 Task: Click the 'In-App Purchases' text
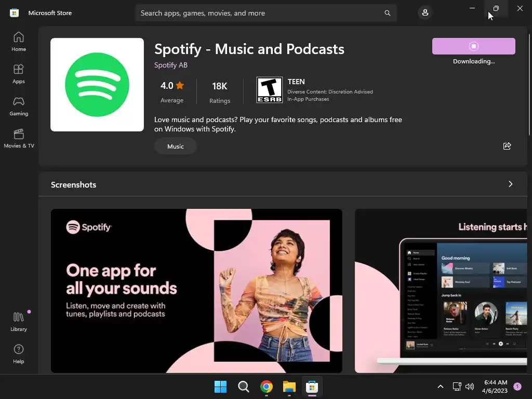coord(308,99)
